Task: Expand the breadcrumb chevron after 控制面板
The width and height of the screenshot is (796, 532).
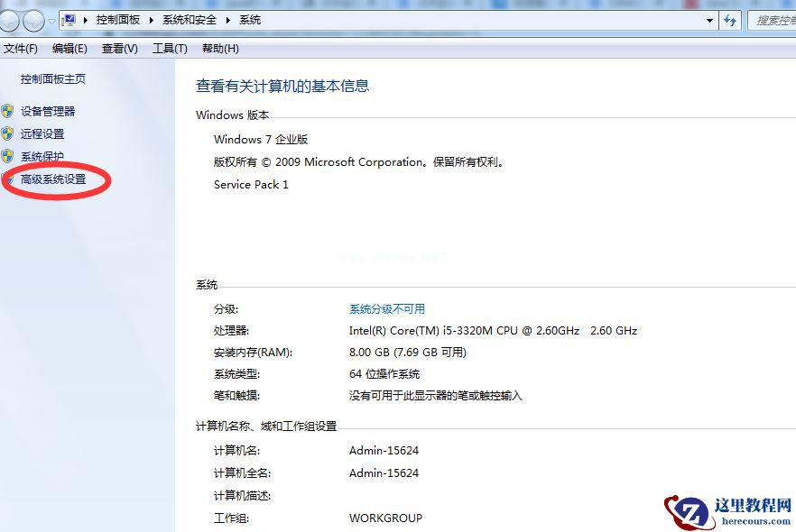Action: [x=151, y=20]
